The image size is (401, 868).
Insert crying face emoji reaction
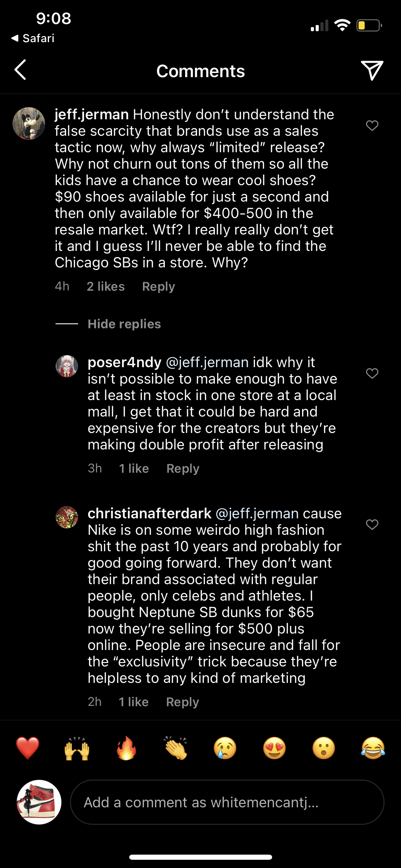(x=225, y=748)
